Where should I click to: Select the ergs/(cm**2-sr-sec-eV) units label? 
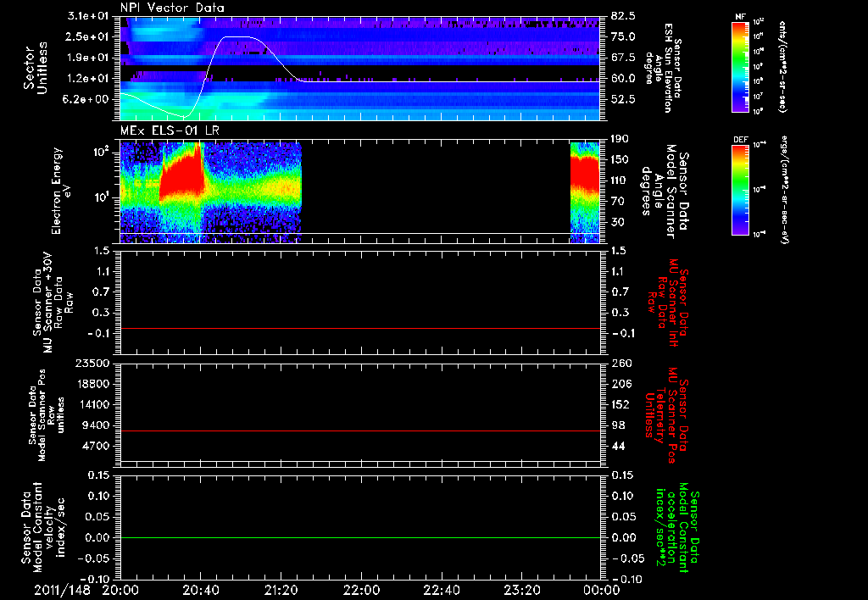point(784,190)
